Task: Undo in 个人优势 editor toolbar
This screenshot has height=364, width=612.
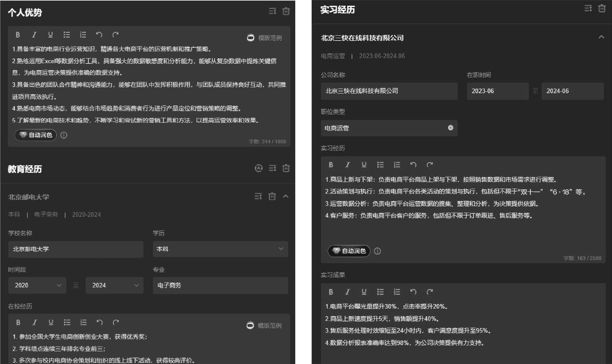Action: pyautogui.click(x=99, y=35)
